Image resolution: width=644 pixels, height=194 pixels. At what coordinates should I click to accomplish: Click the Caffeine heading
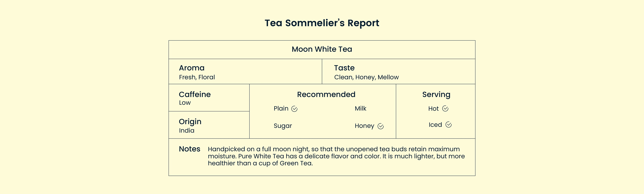click(x=195, y=94)
